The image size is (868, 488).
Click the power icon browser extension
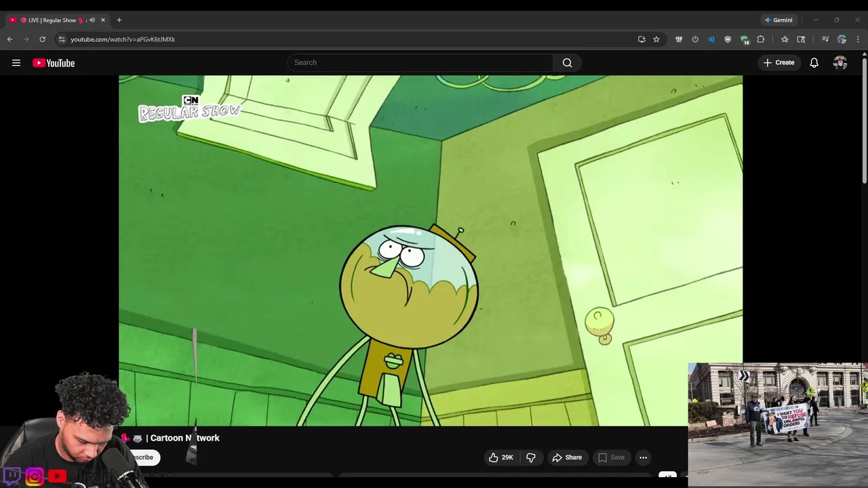[x=695, y=39]
